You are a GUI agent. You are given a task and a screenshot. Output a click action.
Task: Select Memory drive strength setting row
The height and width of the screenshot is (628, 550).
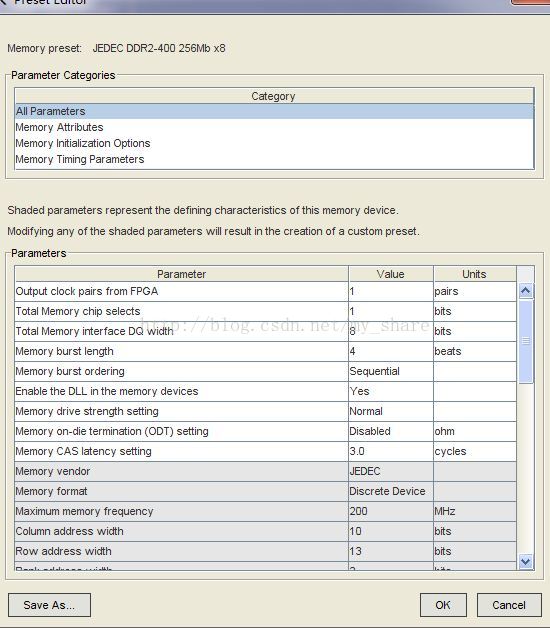(181, 412)
